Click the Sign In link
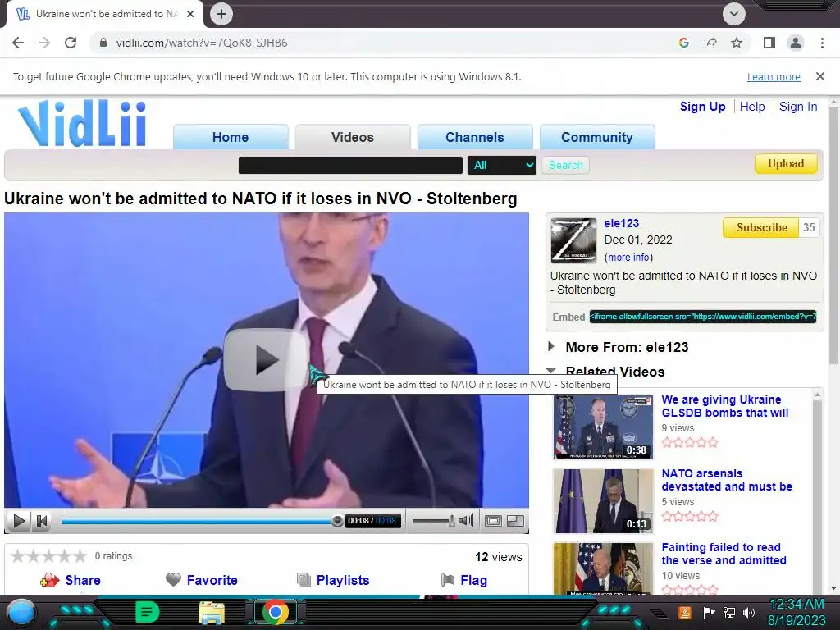 [798, 107]
